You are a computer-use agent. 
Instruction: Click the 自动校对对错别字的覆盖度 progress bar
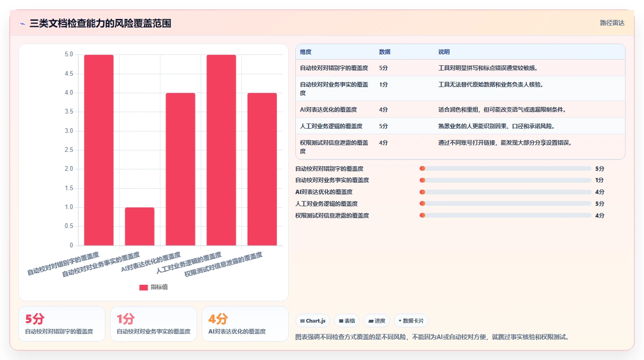[505, 168]
